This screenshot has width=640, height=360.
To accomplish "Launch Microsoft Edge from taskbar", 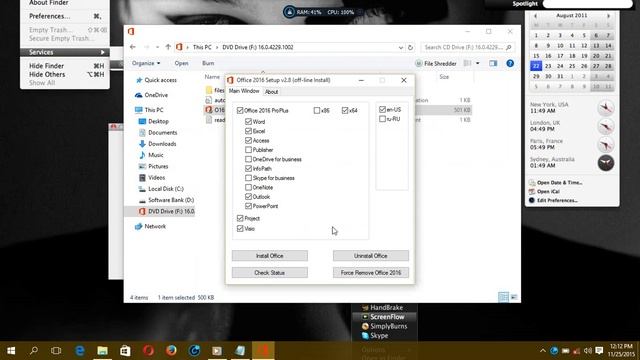I will [x=80, y=351].
